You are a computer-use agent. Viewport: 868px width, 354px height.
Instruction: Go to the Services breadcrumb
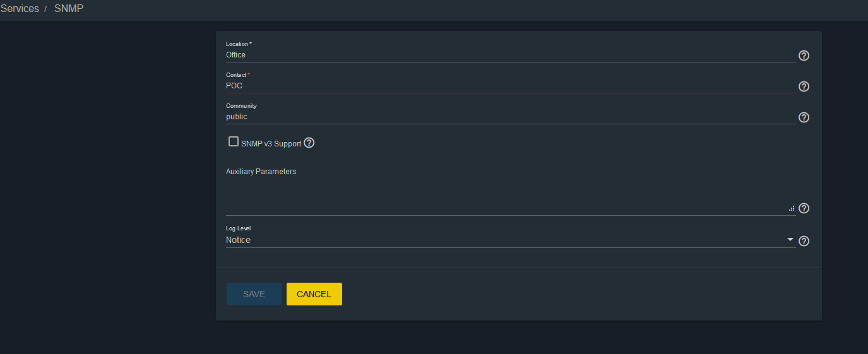pos(20,9)
